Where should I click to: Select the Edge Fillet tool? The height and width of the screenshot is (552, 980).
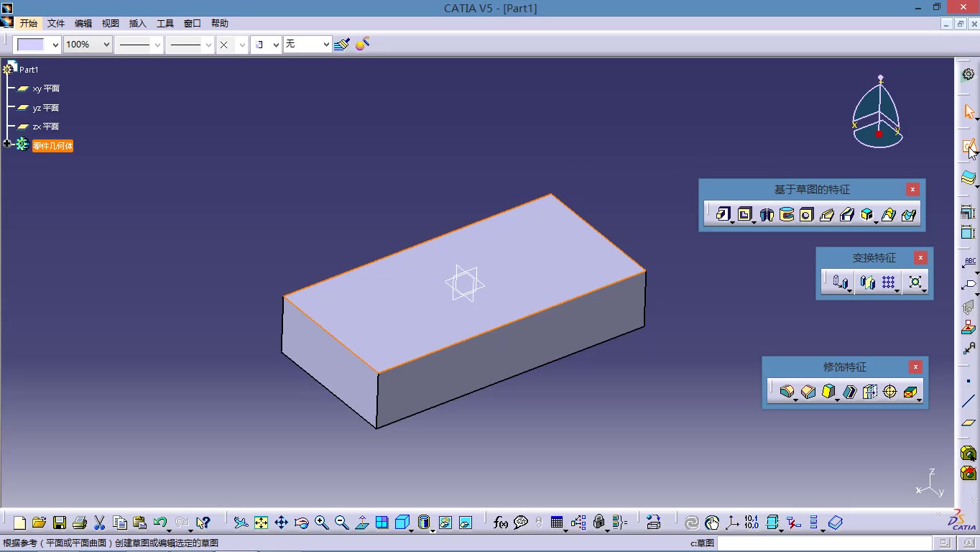click(787, 392)
